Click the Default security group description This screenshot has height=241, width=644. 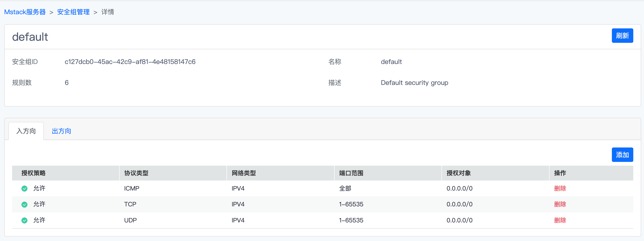coord(414,83)
